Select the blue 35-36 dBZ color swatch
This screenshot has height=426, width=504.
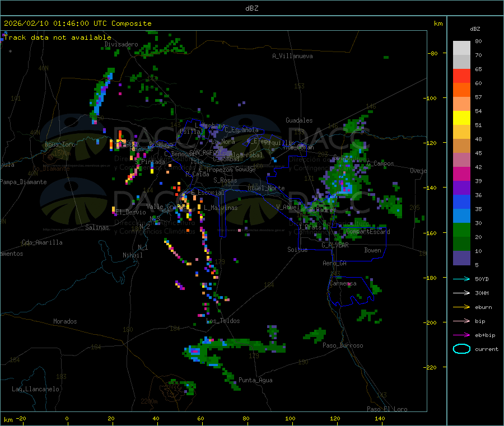pyautogui.click(x=461, y=202)
